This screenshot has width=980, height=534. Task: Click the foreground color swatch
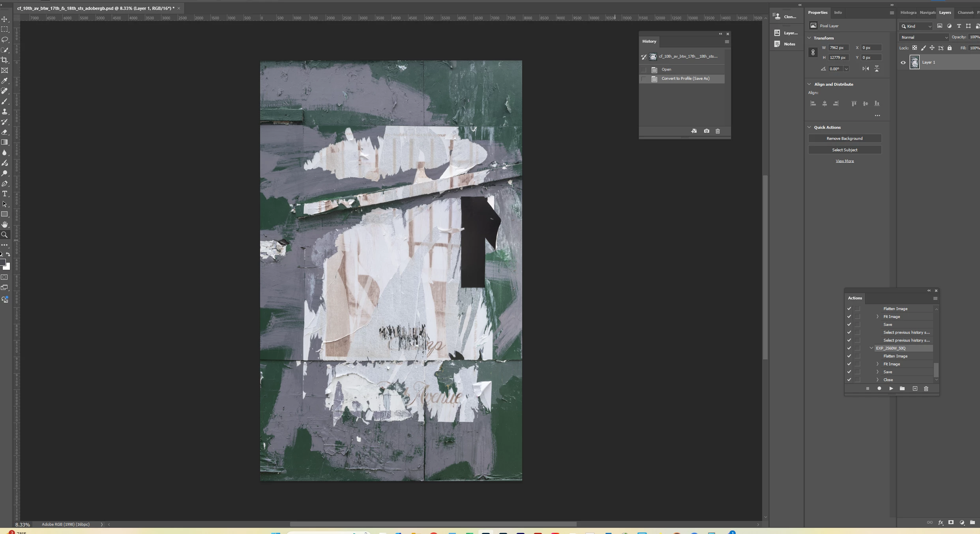point(2,262)
